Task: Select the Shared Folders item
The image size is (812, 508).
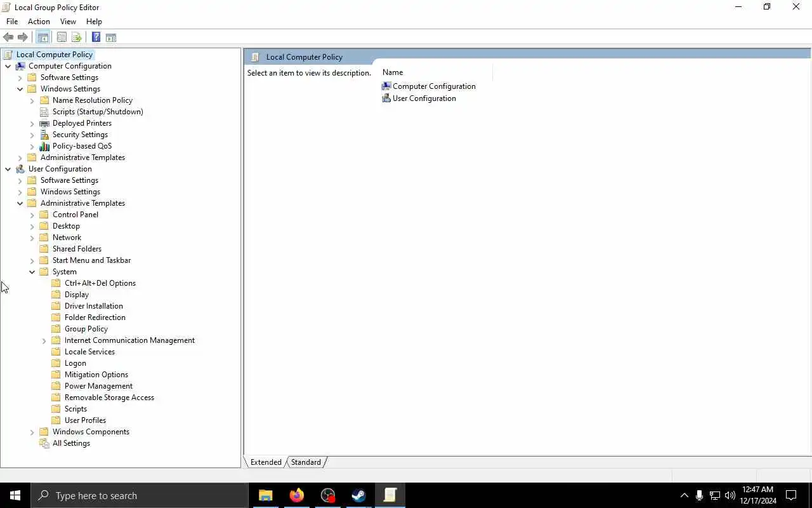Action: [77, 249]
